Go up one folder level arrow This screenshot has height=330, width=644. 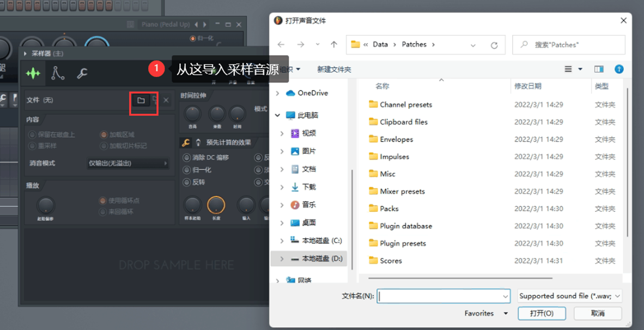[x=334, y=45]
